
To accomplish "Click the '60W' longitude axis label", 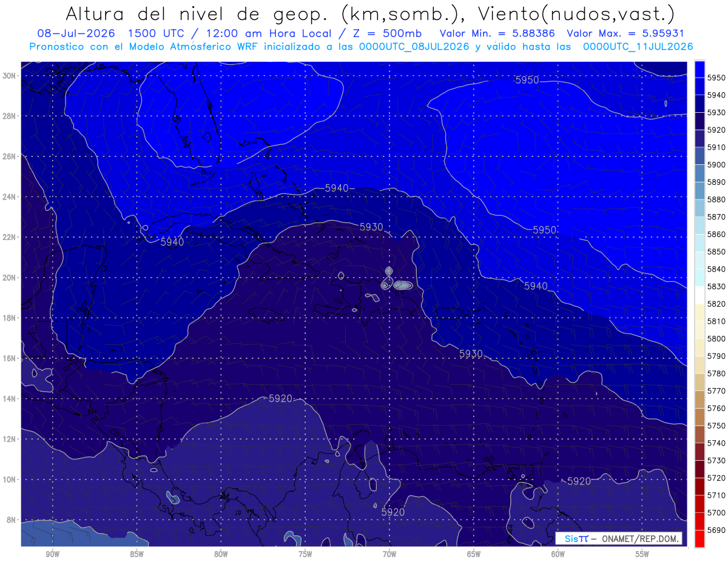I will click(558, 555).
